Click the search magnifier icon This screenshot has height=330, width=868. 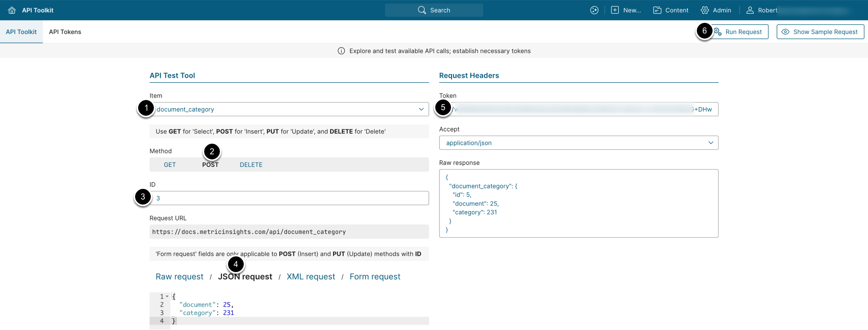coord(422,10)
